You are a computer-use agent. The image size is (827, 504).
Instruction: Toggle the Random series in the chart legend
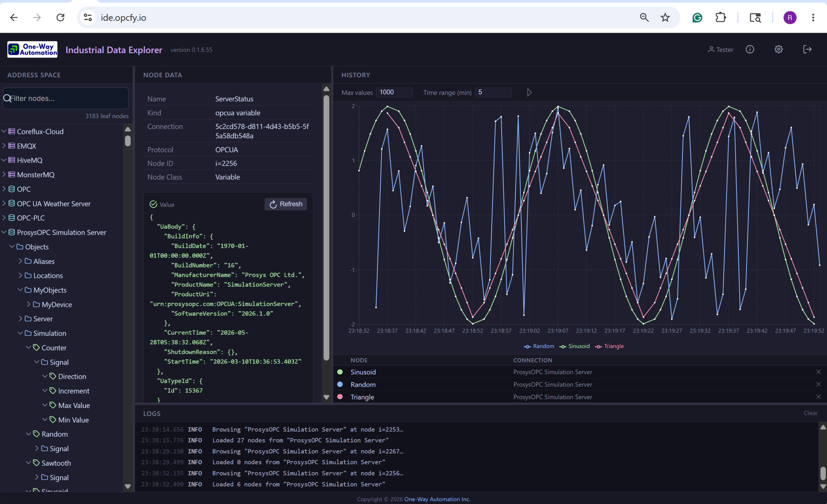tap(539, 346)
